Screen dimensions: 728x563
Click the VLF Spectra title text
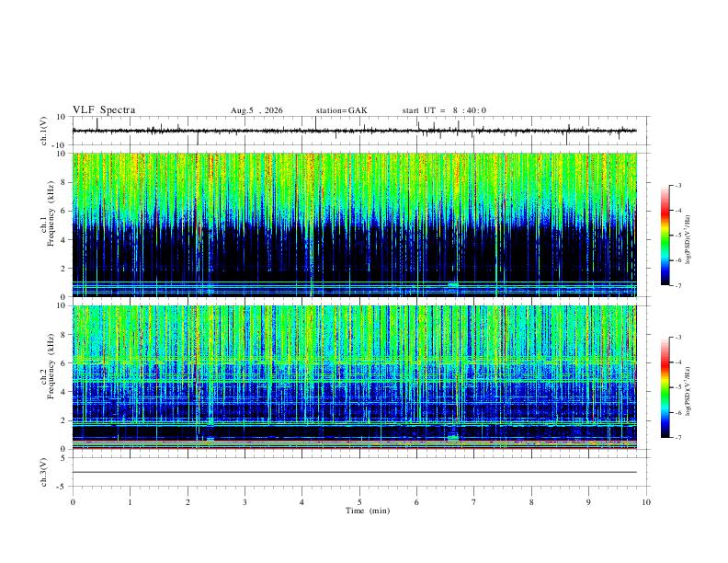click(x=104, y=110)
